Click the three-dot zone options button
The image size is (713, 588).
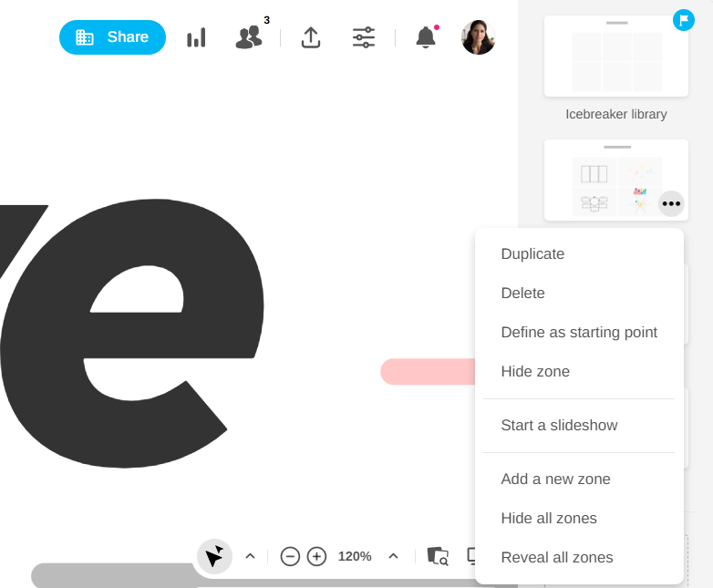[x=671, y=203]
